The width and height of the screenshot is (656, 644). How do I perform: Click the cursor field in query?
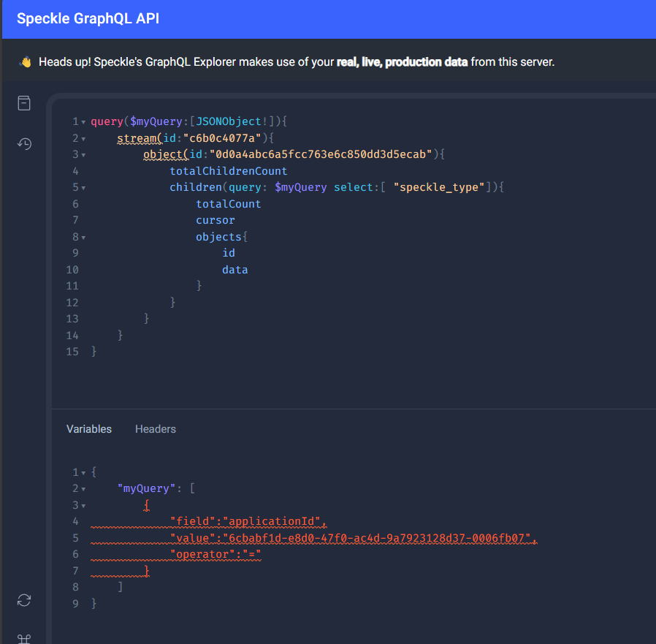click(216, 220)
